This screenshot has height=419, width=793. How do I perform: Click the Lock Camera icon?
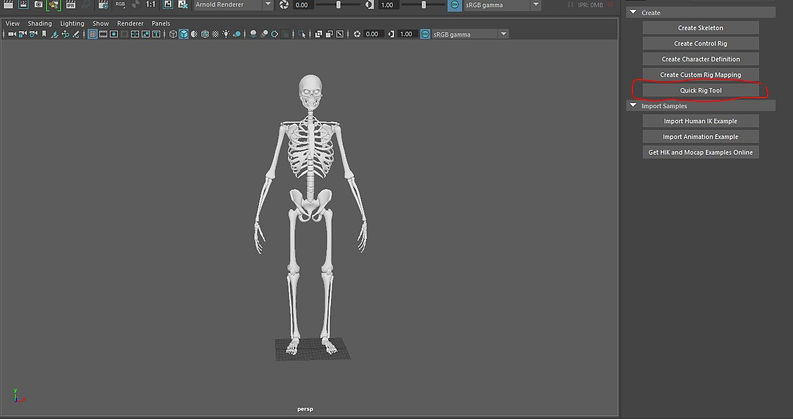[22, 34]
